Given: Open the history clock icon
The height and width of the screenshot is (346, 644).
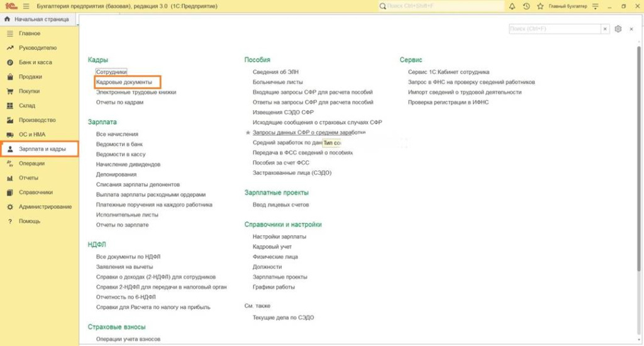Looking at the screenshot, I should (x=526, y=6).
